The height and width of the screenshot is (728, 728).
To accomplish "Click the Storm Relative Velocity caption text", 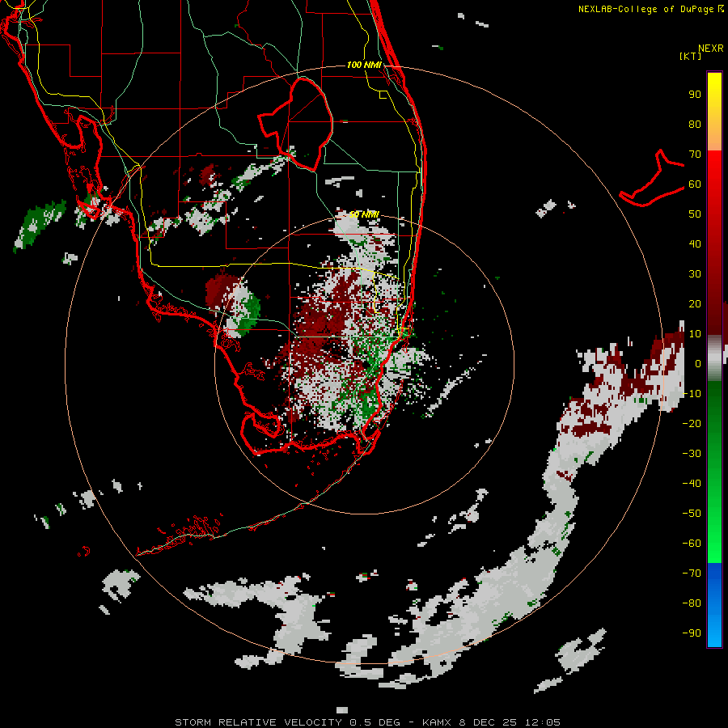I will (x=367, y=722).
